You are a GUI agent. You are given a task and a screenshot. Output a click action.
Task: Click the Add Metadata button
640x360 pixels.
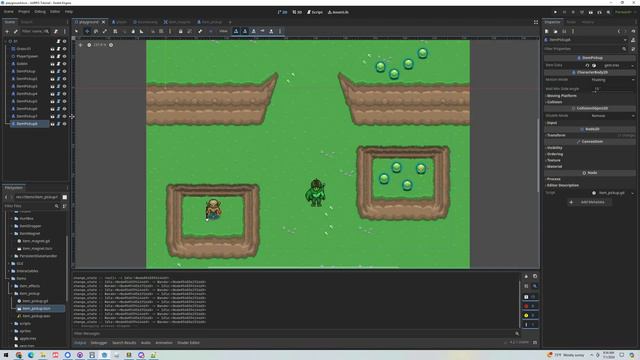pyautogui.click(x=589, y=202)
